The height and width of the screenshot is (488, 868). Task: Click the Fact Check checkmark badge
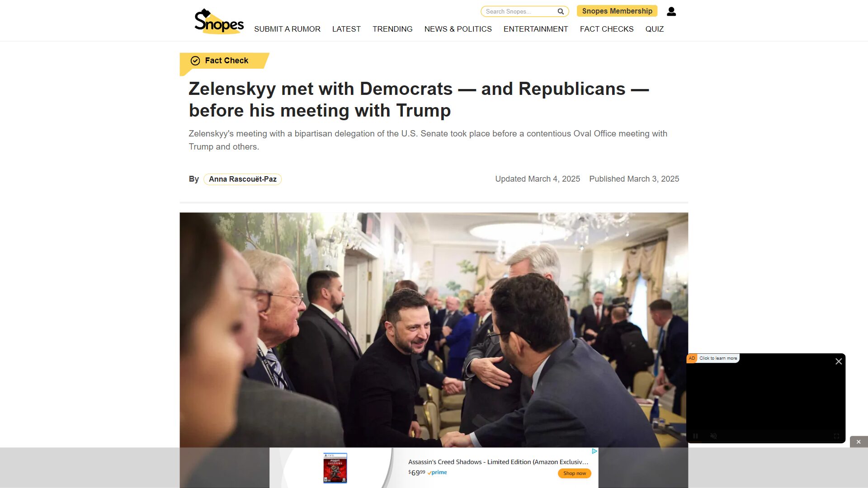pos(195,61)
